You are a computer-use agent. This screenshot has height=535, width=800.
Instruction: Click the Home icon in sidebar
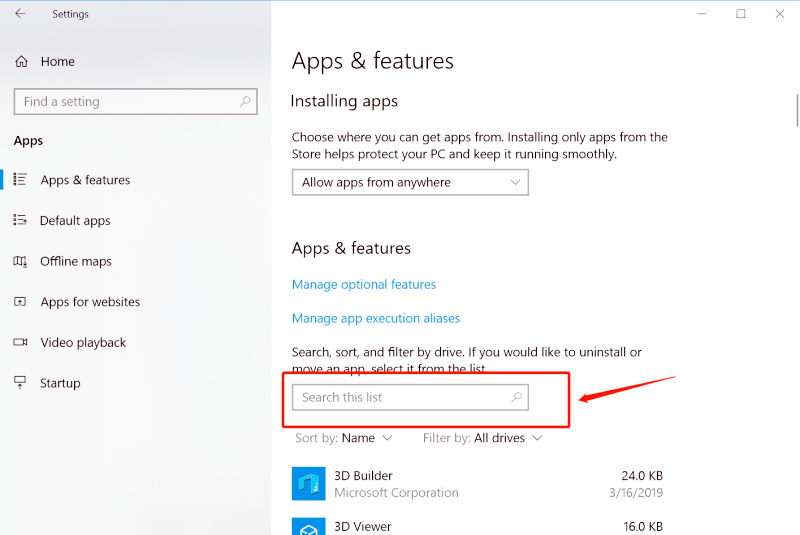[x=21, y=62]
